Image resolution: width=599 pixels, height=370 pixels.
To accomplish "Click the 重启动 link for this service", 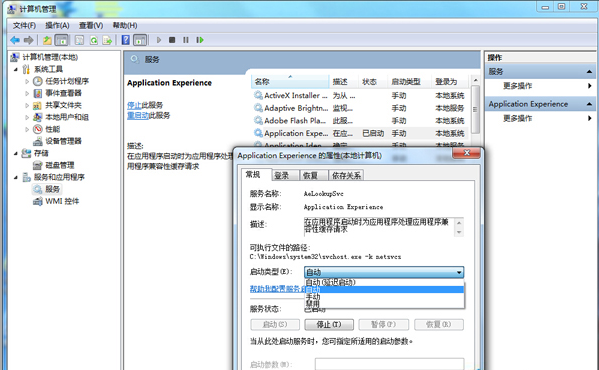I will point(138,115).
